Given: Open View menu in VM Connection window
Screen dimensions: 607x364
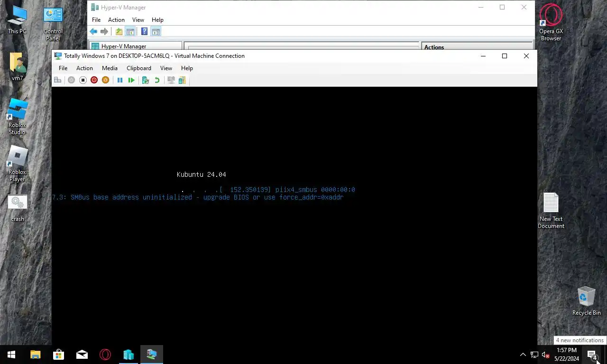Looking at the screenshot, I should pos(166,68).
